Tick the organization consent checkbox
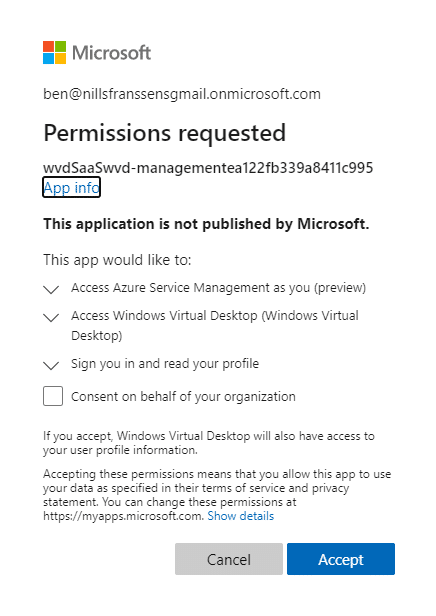436x616 pixels. 53,396
